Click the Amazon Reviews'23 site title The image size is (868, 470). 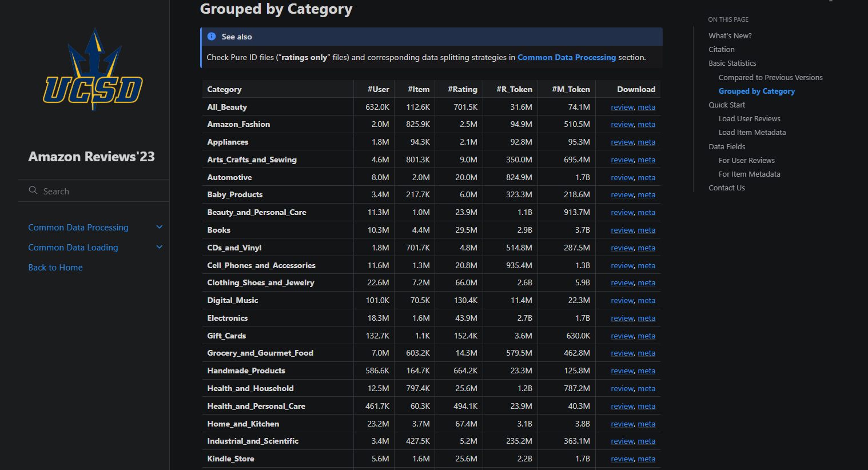pos(91,157)
